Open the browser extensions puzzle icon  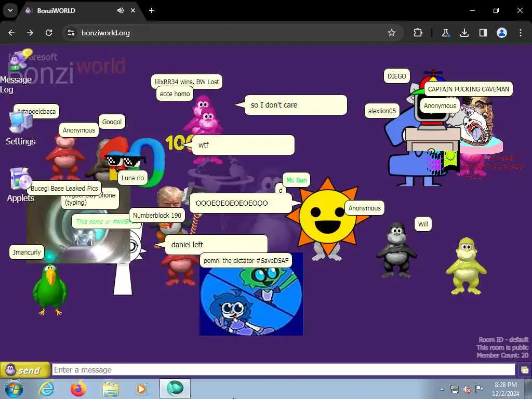point(418,33)
